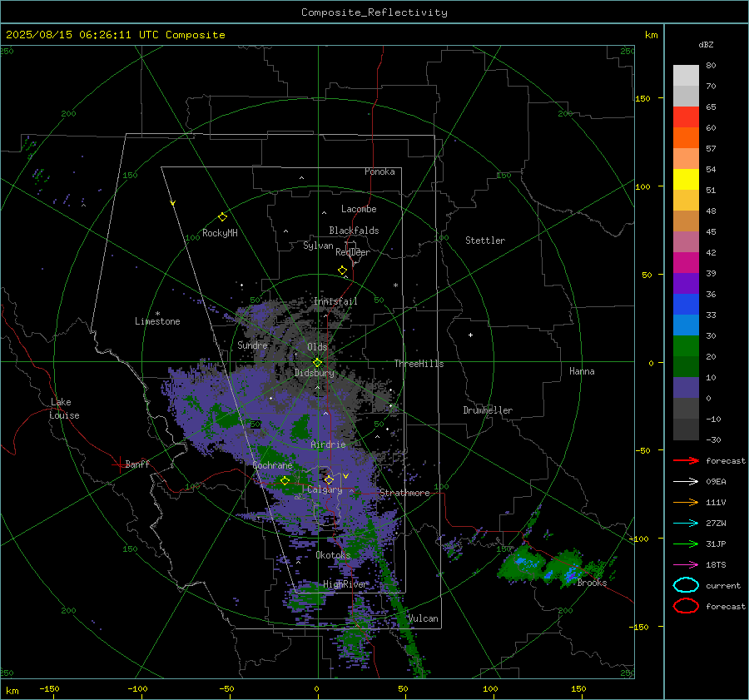Click the green 31JP arrow legend icon
Screen dimensions: 749x700
pos(686,544)
